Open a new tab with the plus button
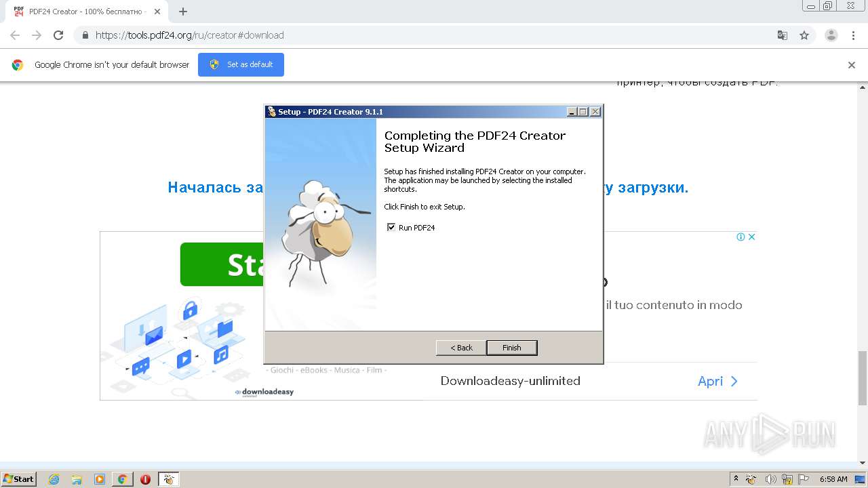This screenshot has width=868, height=488. pos(183,12)
